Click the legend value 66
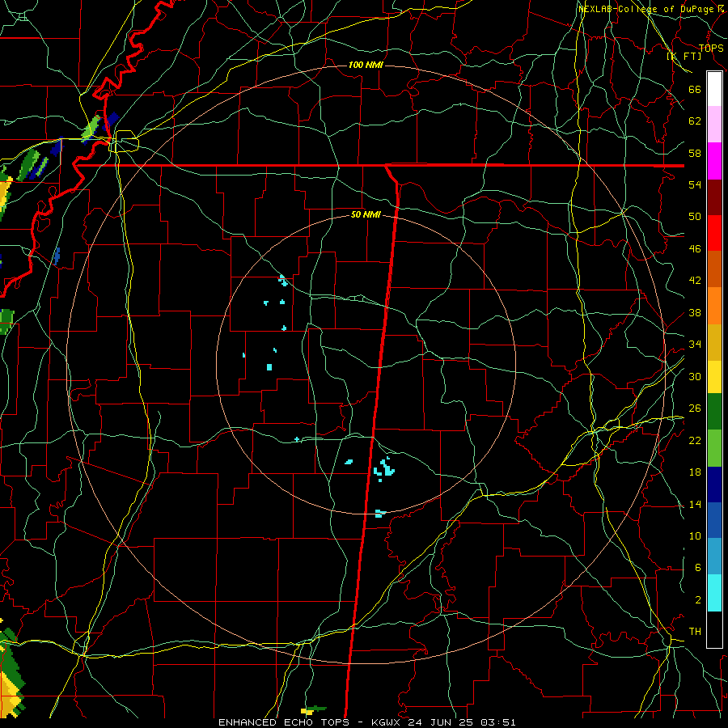This screenshot has width=728, height=728. click(x=695, y=90)
